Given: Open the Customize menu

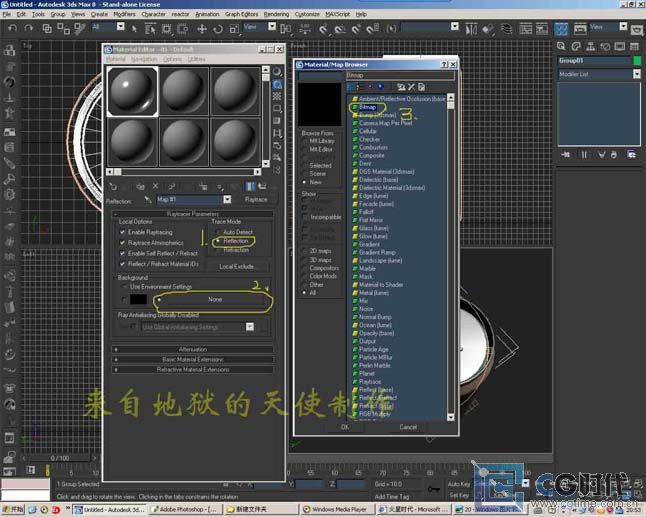Looking at the screenshot, I should point(307,14).
